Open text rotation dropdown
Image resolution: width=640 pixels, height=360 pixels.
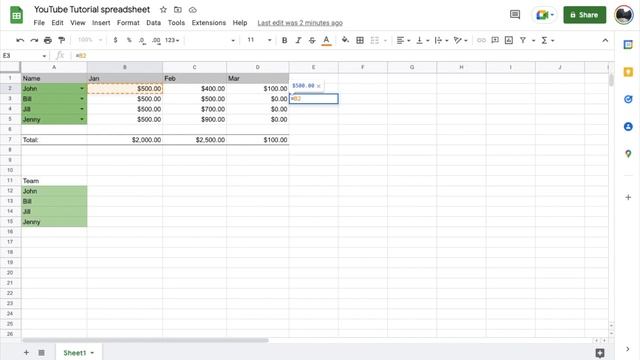tap(460, 40)
